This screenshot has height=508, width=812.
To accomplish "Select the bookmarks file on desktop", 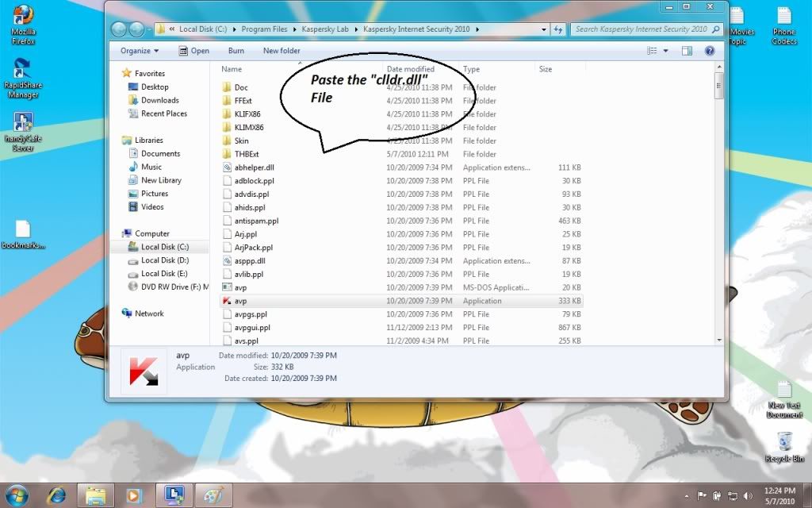I will [23, 234].
